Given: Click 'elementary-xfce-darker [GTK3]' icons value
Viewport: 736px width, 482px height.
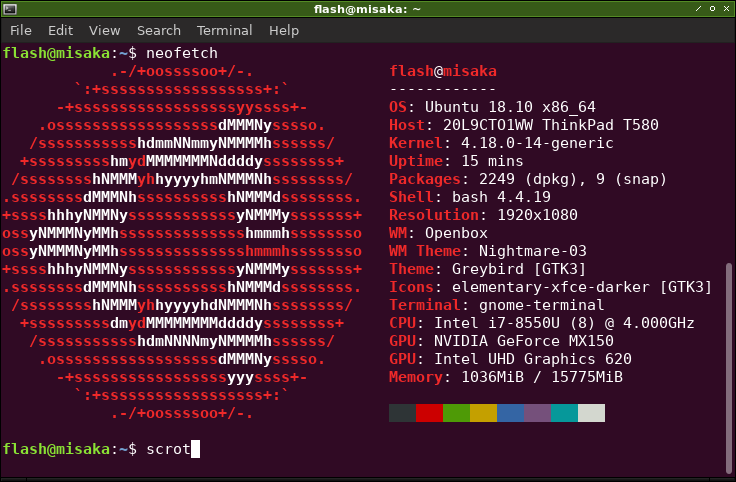Looking at the screenshot, I should pos(582,287).
